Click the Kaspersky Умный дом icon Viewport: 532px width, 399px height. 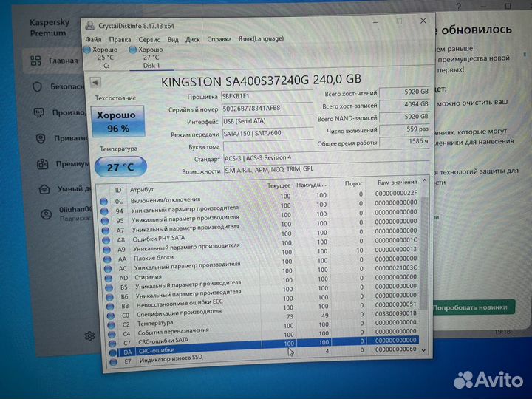click(44, 189)
